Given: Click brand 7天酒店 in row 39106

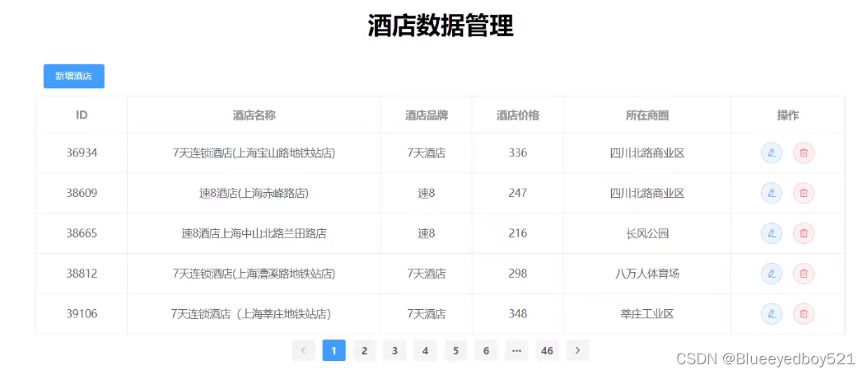Looking at the screenshot, I should 427,314.
